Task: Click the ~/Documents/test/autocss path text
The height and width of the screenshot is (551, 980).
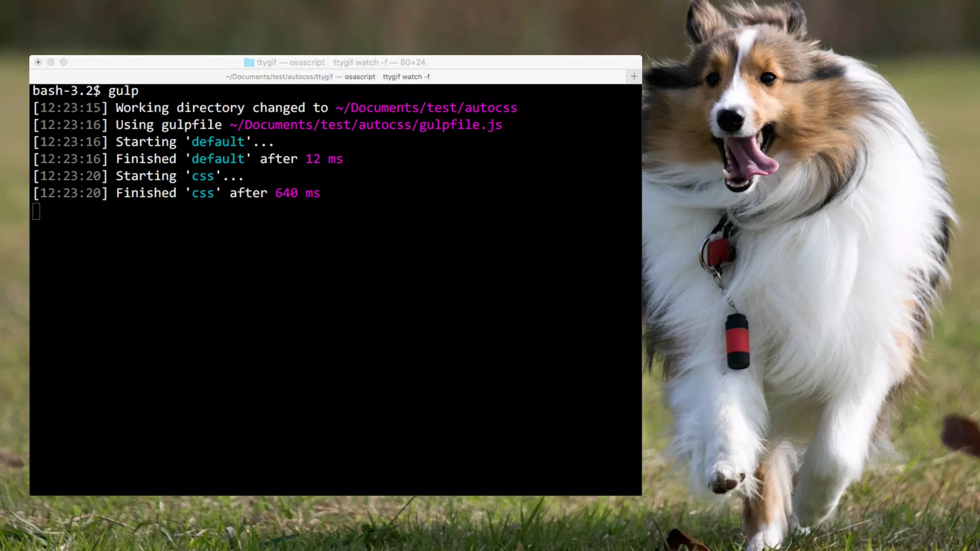Action: 426,108
